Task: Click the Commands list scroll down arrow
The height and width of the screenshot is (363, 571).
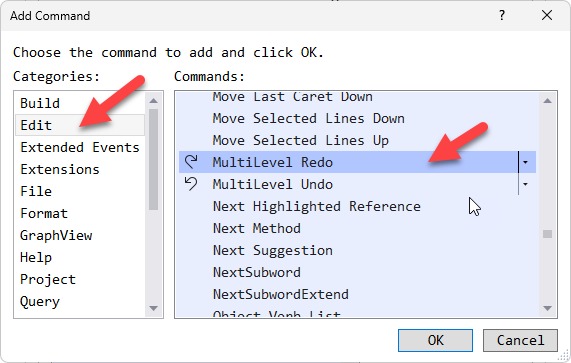Action: tap(547, 308)
